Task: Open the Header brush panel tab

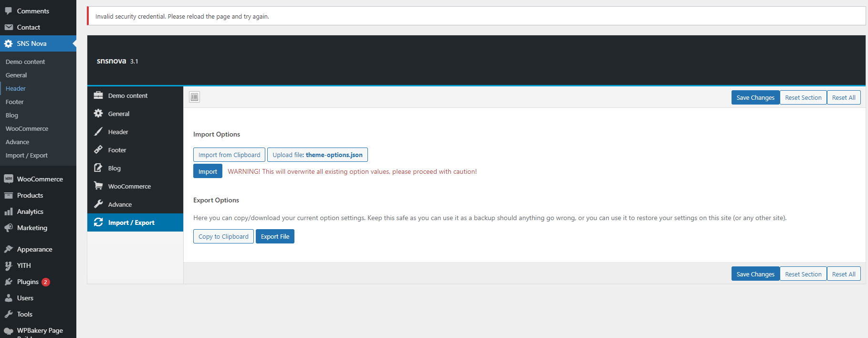Action: point(118,132)
